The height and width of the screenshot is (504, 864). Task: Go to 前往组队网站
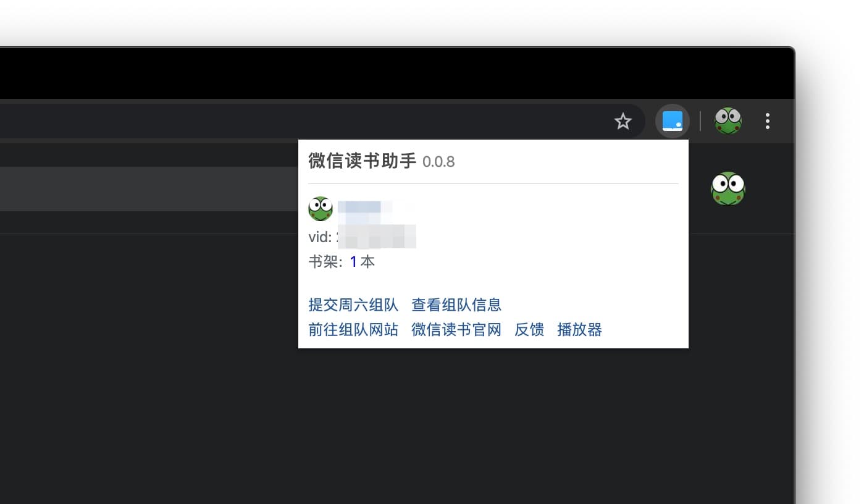[353, 330]
